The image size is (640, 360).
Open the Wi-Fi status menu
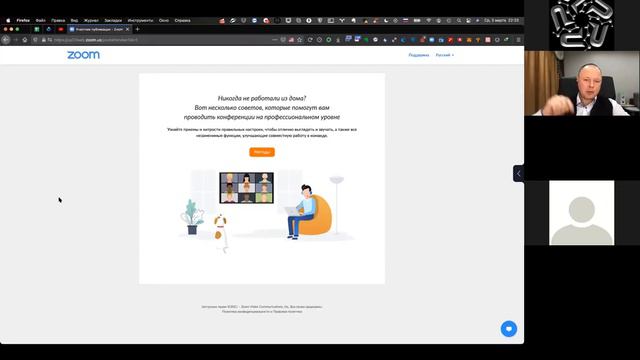(429, 20)
